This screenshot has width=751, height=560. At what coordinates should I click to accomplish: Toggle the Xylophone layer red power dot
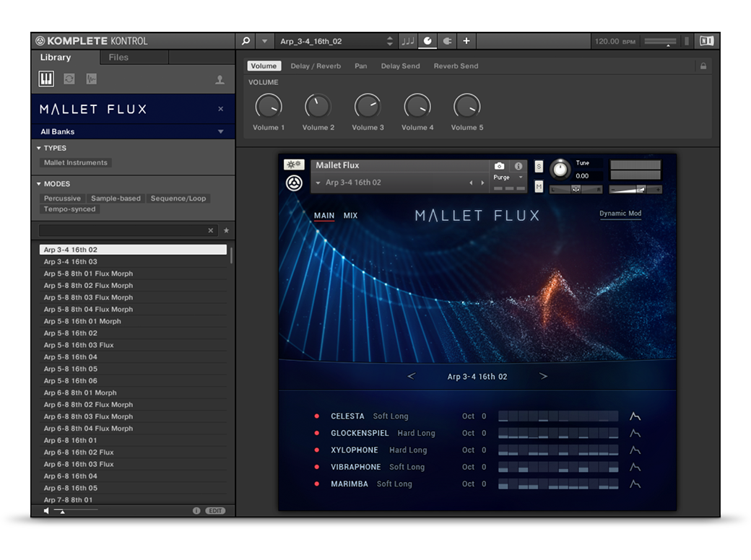(x=316, y=450)
